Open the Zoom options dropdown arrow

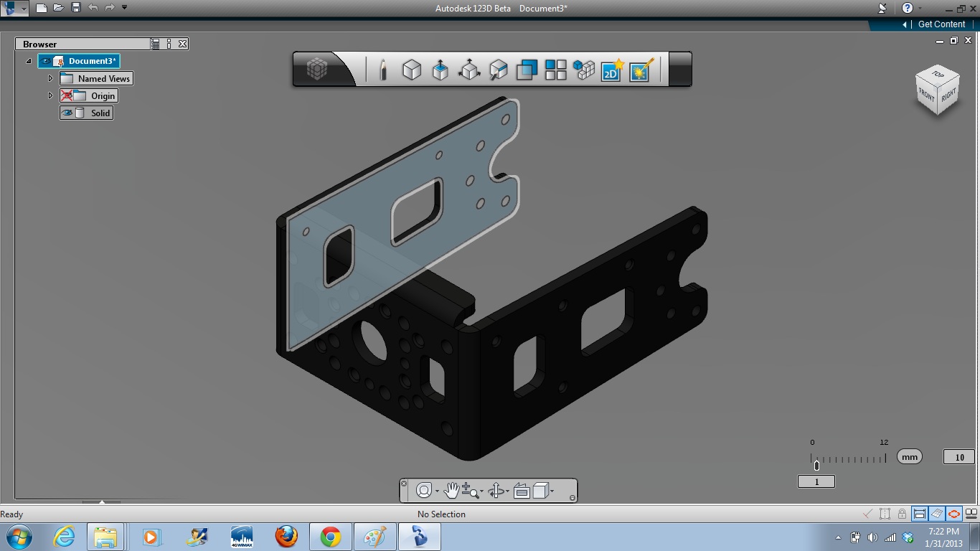[x=481, y=491]
